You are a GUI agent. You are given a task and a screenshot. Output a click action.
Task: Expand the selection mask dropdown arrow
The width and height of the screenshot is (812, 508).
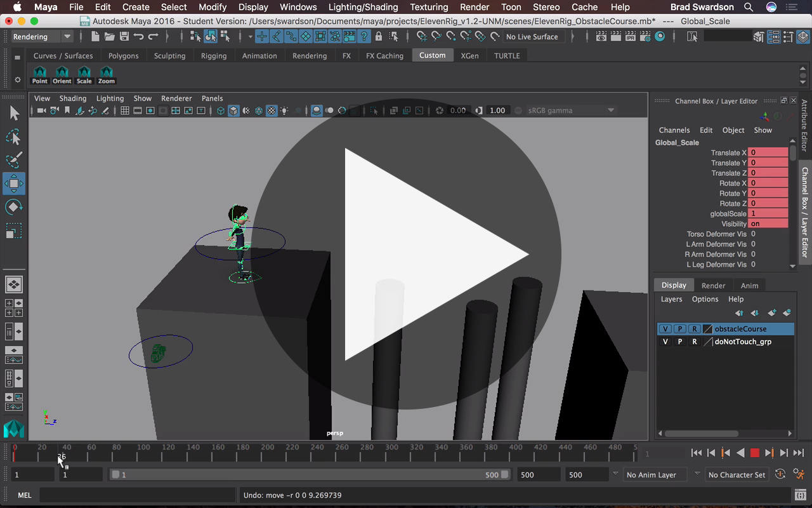[250, 37]
